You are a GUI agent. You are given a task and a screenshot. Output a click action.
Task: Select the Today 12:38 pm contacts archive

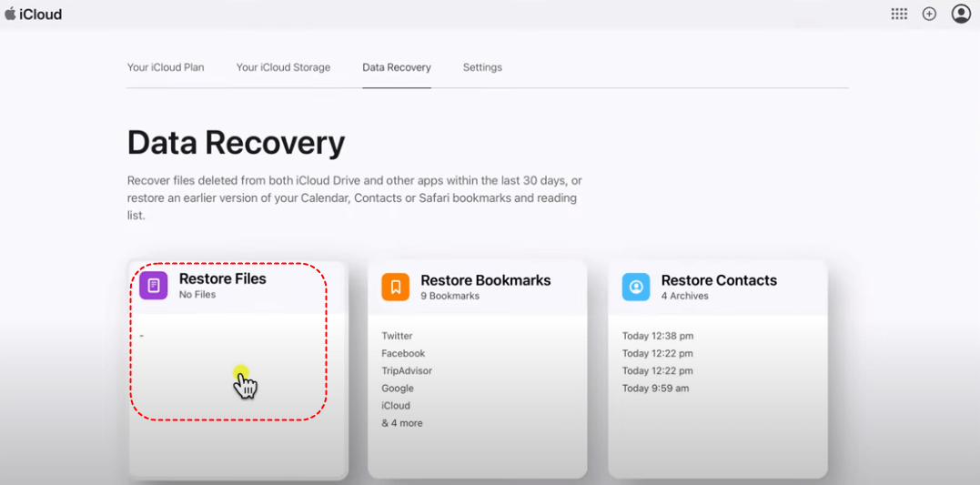658,336
